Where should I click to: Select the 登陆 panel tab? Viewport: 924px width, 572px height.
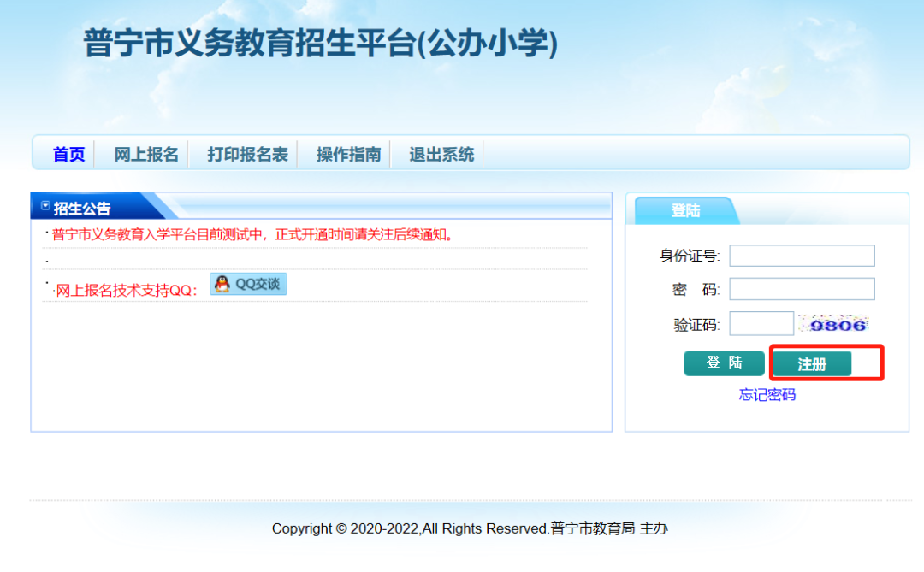coord(686,210)
